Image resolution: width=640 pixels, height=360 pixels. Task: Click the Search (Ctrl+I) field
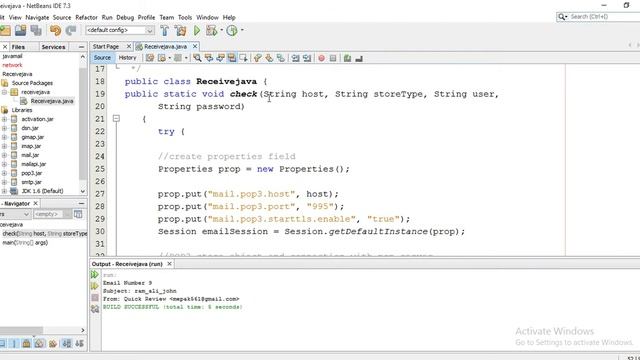tap(604, 17)
